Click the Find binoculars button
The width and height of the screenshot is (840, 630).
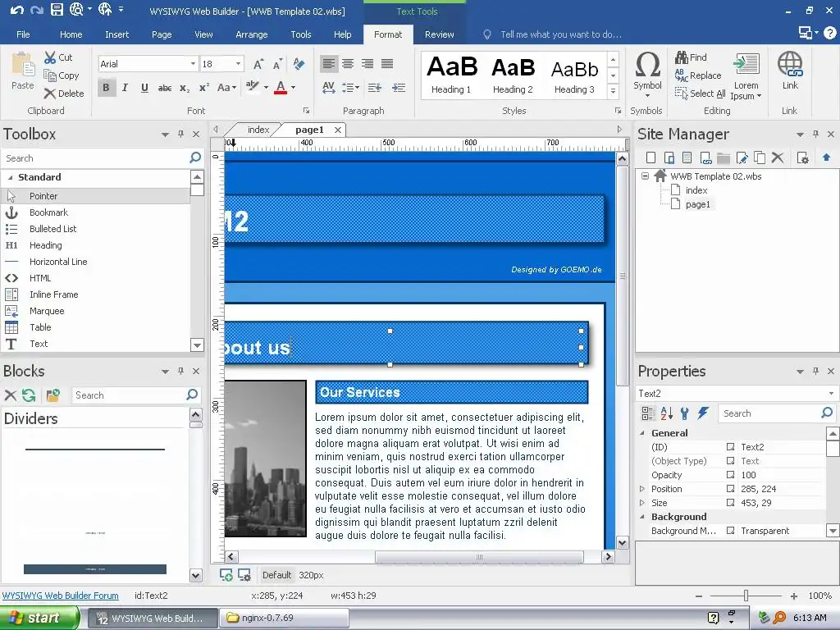[691, 57]
